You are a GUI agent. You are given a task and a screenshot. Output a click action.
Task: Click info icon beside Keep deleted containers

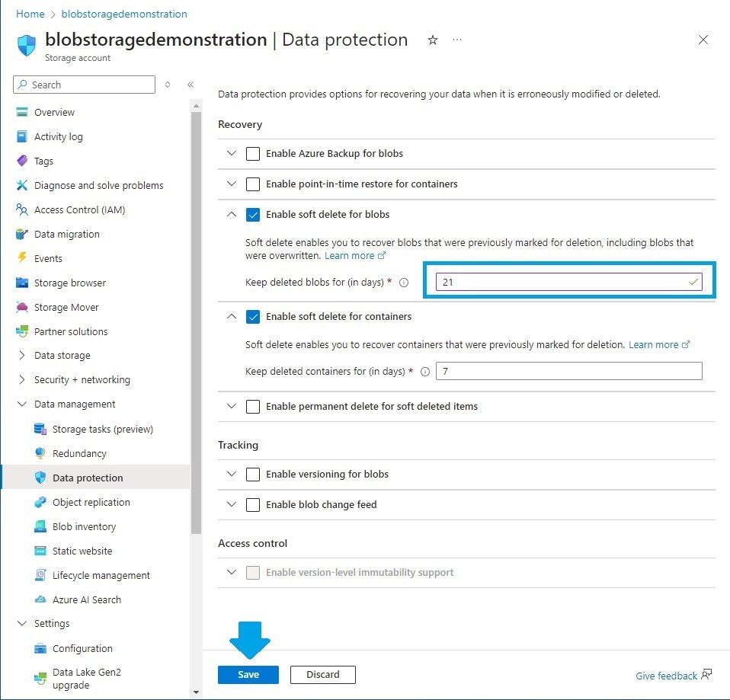425,372
